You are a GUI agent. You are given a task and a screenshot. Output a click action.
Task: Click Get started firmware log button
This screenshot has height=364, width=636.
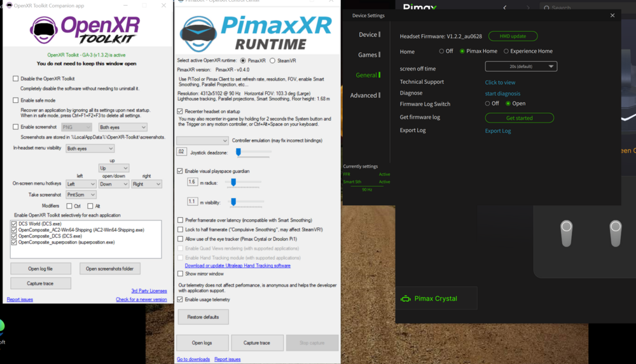pos(519,118)
